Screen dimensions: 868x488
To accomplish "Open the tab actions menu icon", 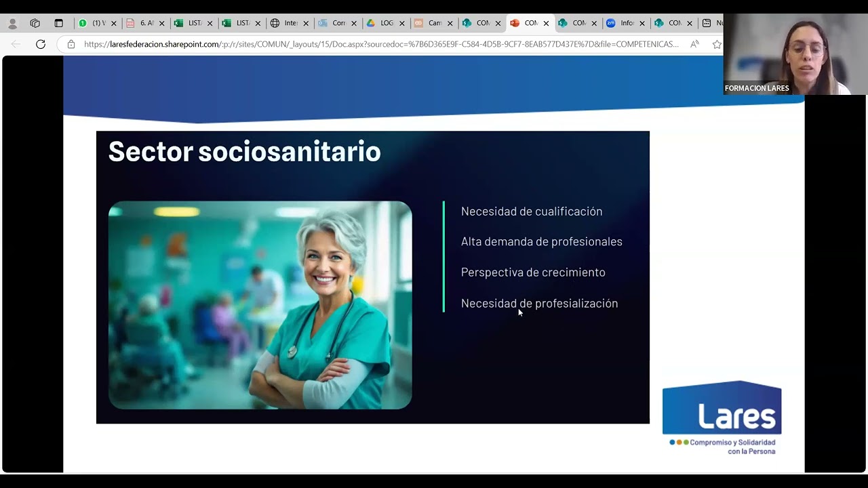I will click(59, 23).
